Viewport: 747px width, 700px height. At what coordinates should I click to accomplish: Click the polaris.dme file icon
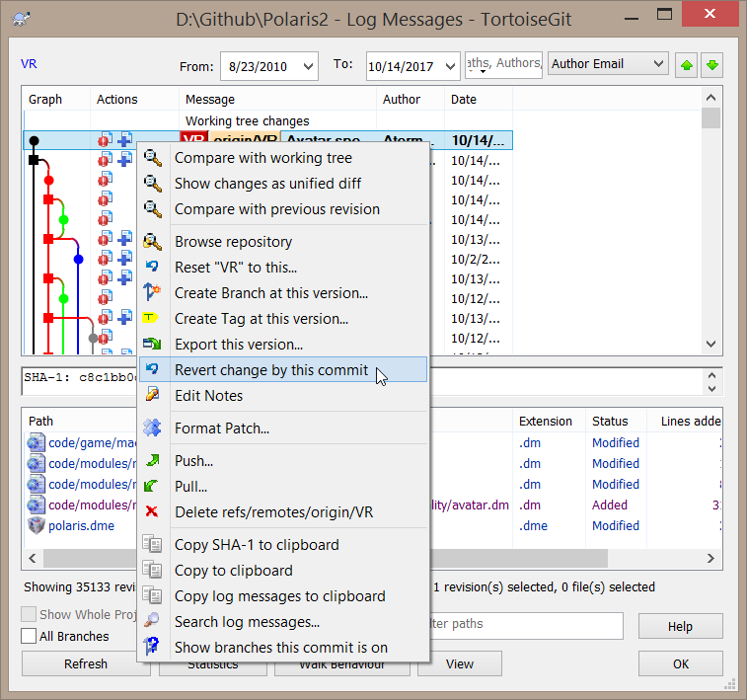(x=37, y=525)
